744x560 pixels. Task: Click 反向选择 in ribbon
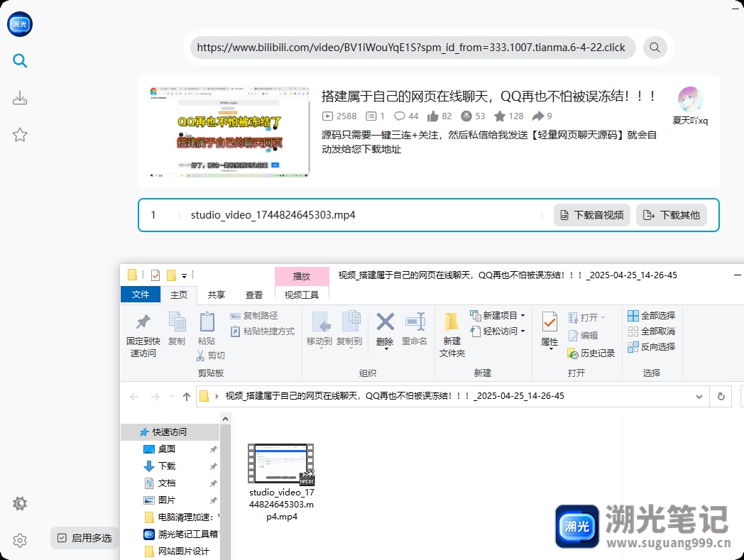[652, 347]
